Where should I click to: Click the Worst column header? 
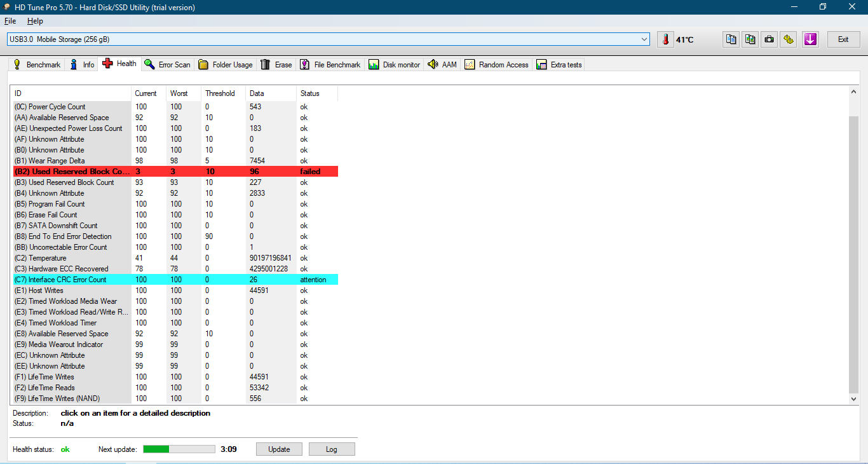184,93
